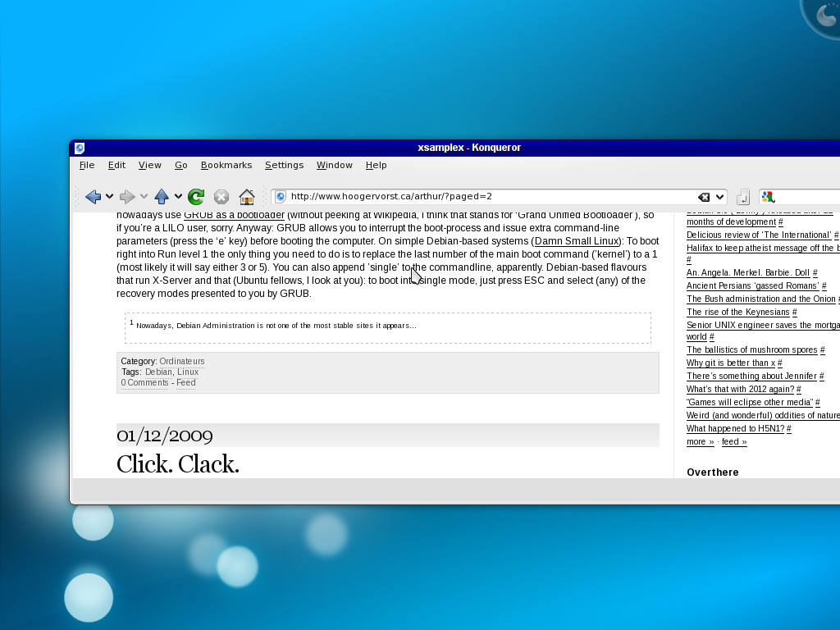Click the grey Stop loading icon

point(221,197)
